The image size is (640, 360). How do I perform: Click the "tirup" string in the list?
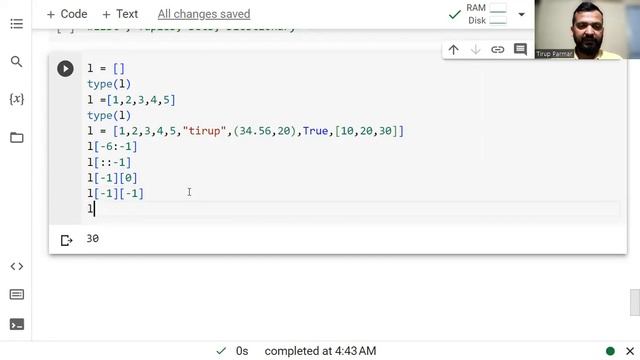click(x=204, y=131)
